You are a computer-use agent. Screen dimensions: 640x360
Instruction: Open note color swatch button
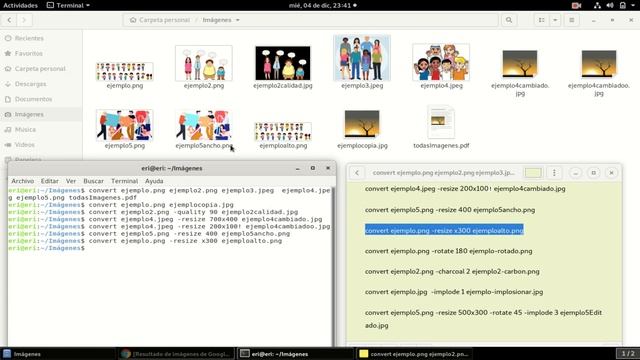pyautogui.click(x=533, y=173)
